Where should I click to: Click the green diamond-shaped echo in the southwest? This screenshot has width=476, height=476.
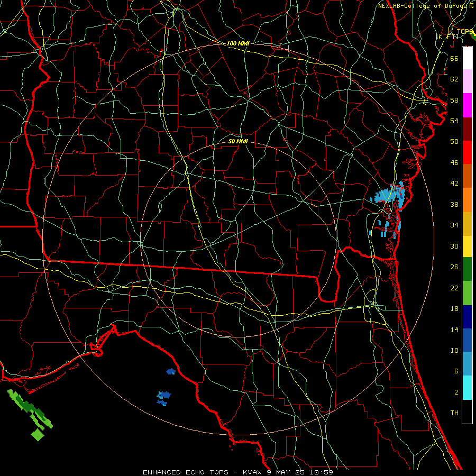point(38,434)
